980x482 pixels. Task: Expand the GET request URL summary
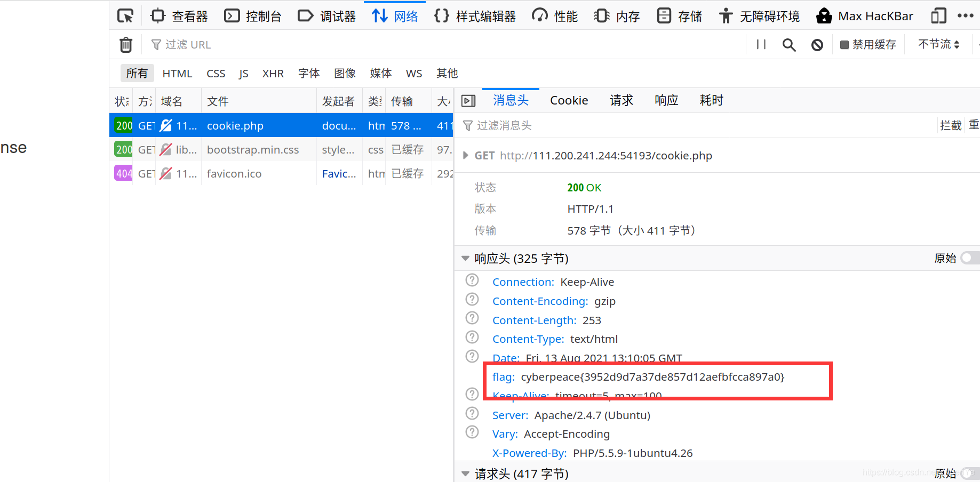(465, 156)
